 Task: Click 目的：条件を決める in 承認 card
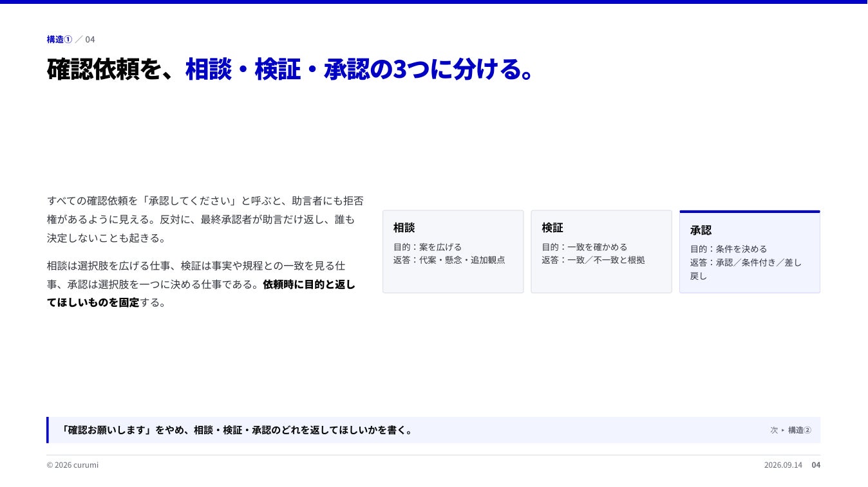coord(729,249)
